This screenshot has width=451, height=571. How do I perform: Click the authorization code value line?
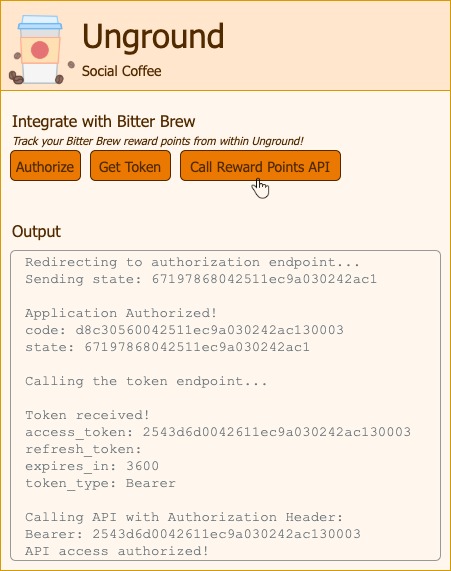click(x=184, y=330)
